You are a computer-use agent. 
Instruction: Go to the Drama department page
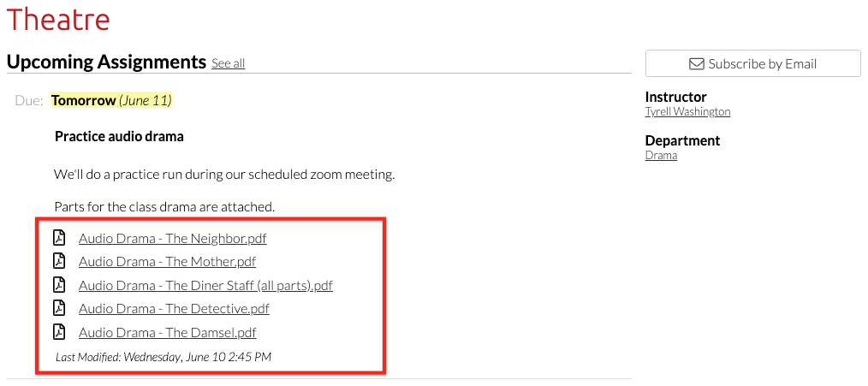click(661, 156)
